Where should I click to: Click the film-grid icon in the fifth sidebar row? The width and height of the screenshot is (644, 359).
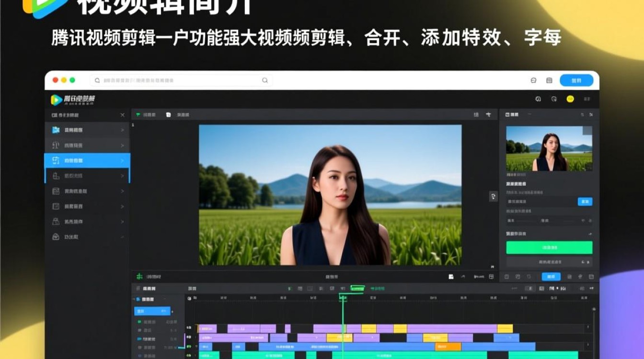click(56, 191)
